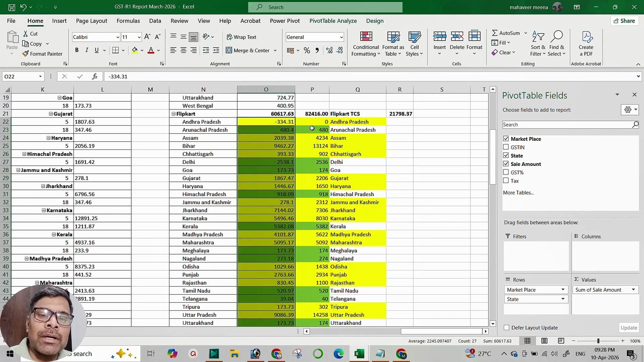Open Sum of Sale Amount dropdown

[x=633, y=290]
